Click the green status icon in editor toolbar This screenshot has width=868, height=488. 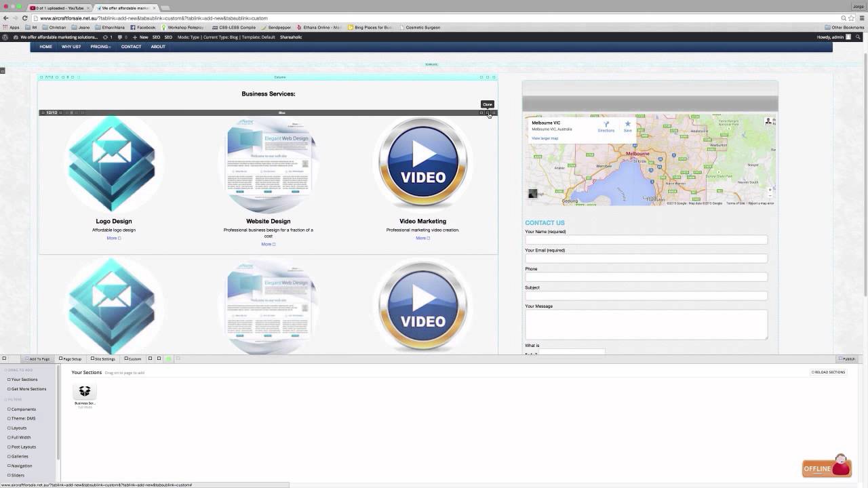point(168,359)
